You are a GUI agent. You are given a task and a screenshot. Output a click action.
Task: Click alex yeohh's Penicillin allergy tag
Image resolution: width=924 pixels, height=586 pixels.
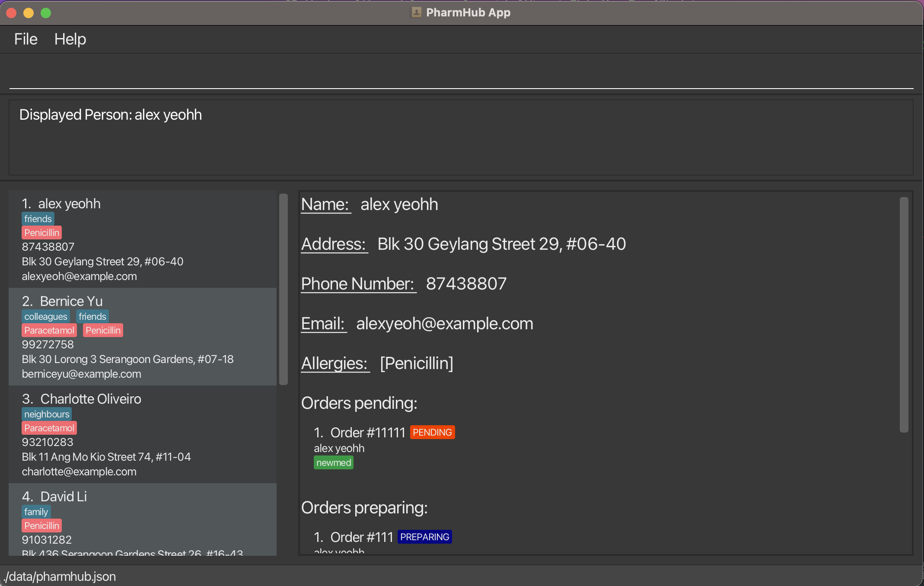click(41, 233)
